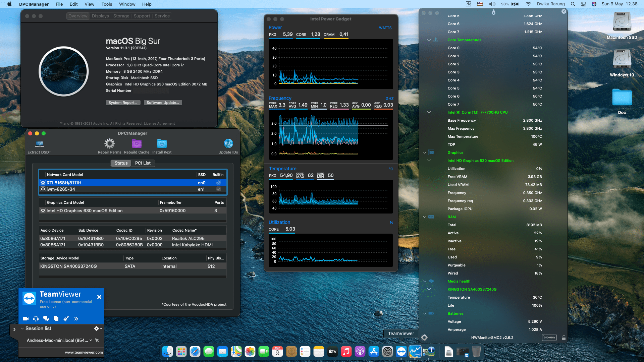Click TeamViewer headset audio icon
644x362 pixels.
pos(36,319)
